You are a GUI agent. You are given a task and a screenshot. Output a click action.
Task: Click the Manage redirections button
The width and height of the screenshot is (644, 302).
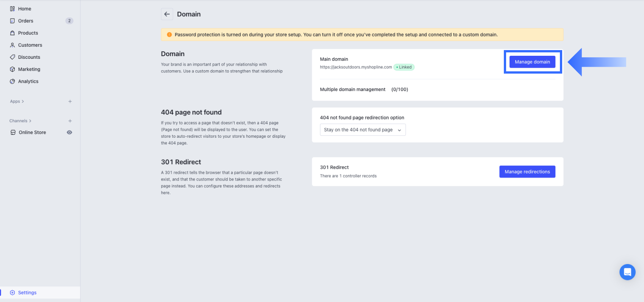(527, 172)
